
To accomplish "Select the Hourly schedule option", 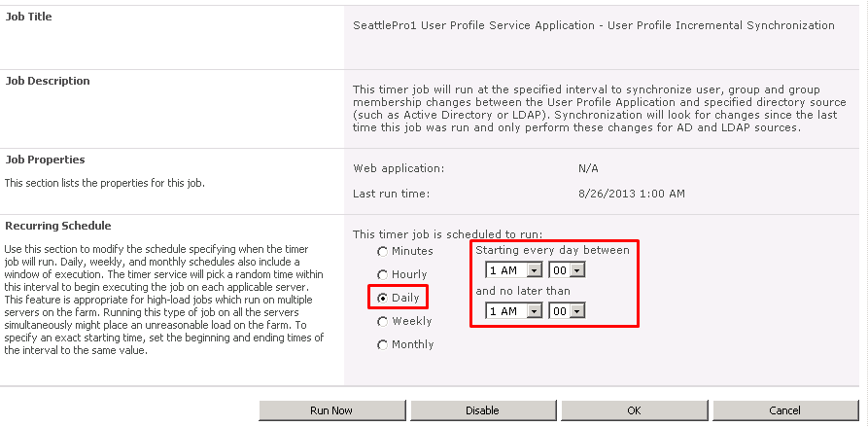I will point(383,274).
